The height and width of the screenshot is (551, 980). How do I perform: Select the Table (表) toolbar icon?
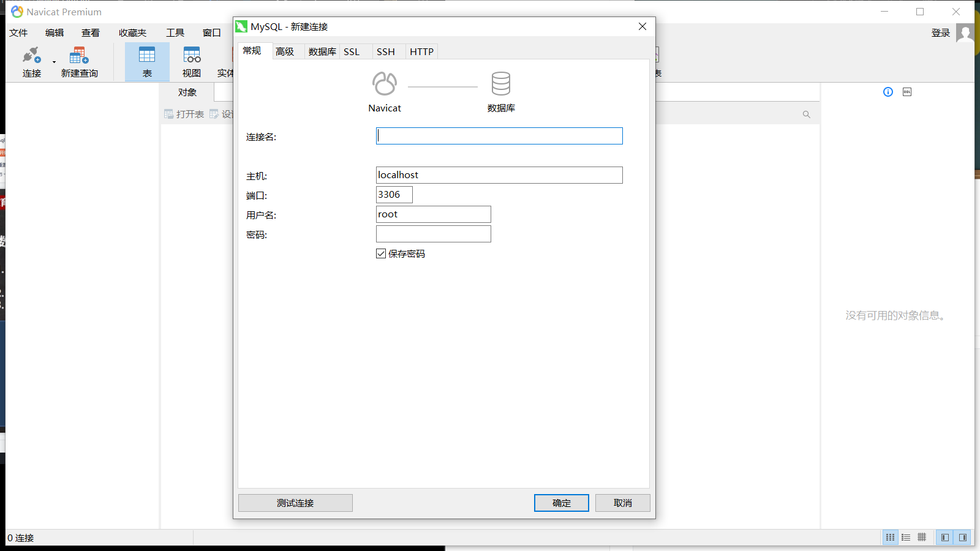point(147,55)
